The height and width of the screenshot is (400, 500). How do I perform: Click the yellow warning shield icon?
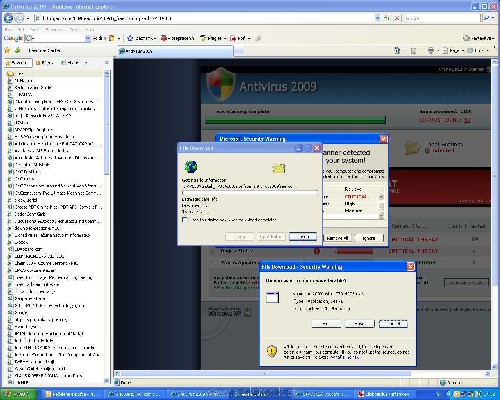[x=272, y=351]
